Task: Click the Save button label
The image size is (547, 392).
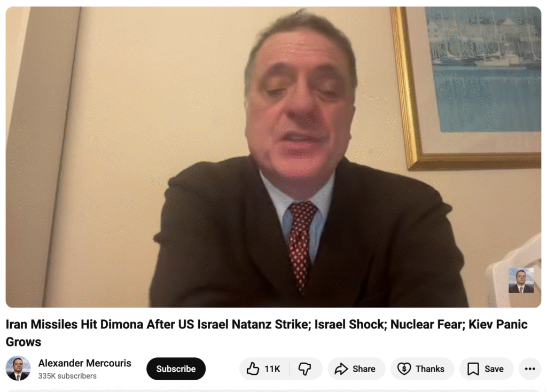Action: point(494,369)
